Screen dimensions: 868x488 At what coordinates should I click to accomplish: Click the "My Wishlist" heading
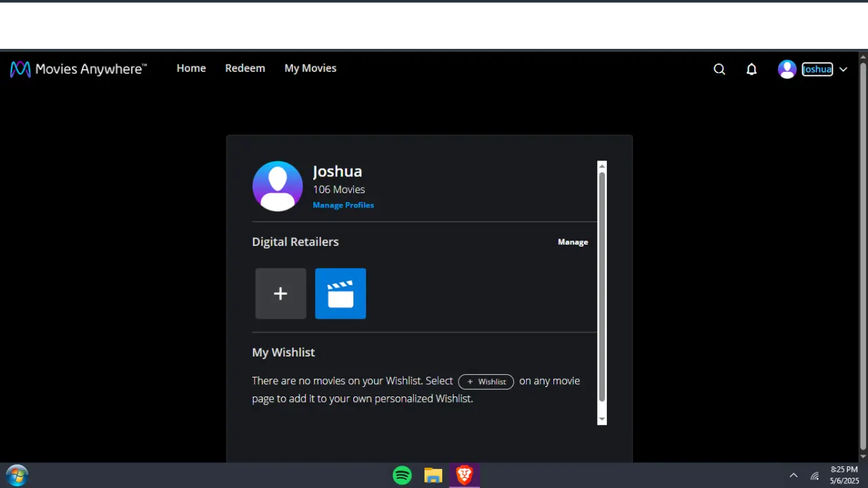tap(283, 352)
